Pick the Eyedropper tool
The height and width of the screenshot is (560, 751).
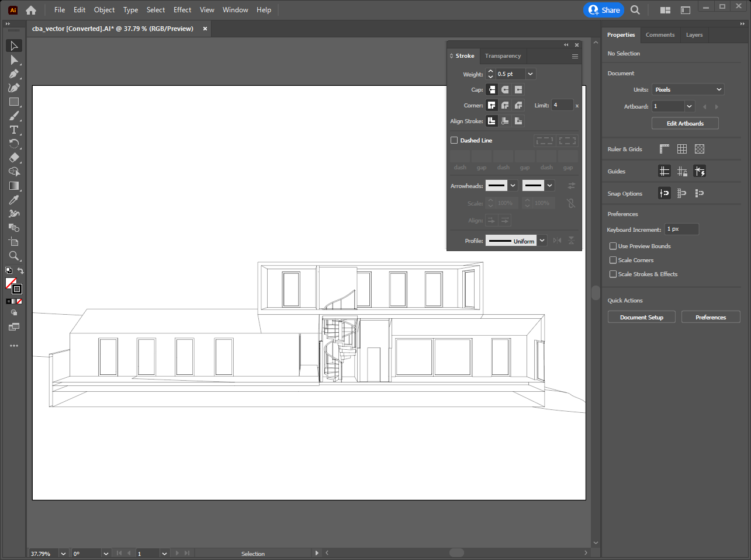[14, 200]
